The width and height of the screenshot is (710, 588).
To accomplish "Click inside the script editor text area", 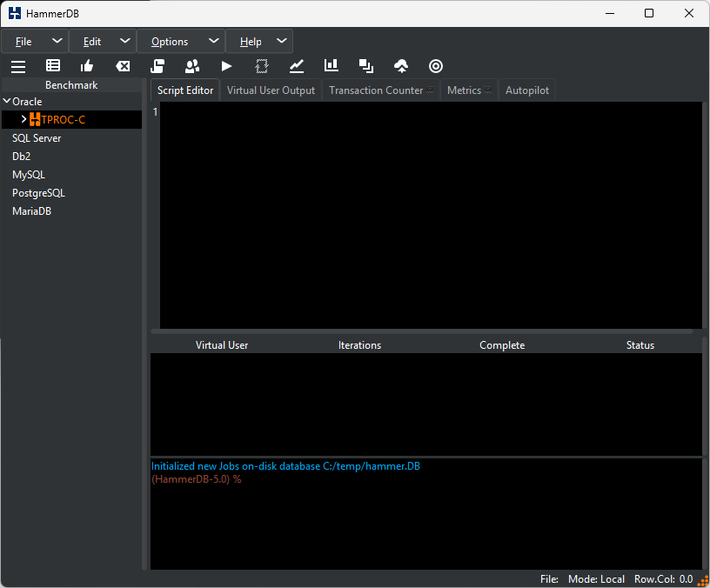I will pyautogui.click(x=431, y=215).
